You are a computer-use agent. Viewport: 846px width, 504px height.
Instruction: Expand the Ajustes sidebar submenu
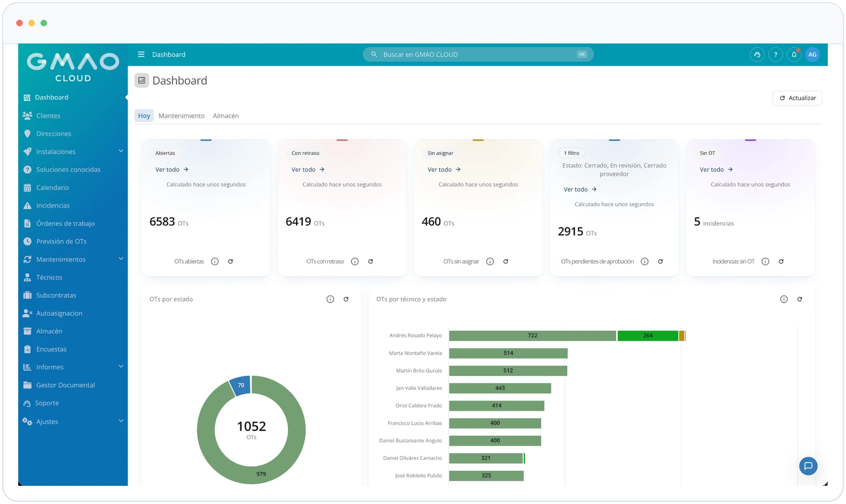(x=121, y=421)
